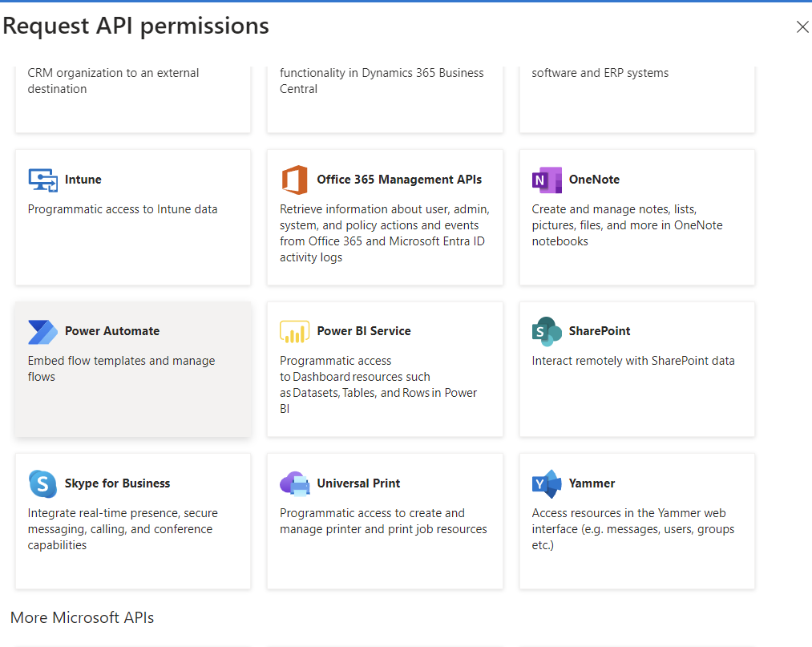Open Office 365 Management APIs title
Viewport: 812px width, 647px height.
tap(399, 180)
